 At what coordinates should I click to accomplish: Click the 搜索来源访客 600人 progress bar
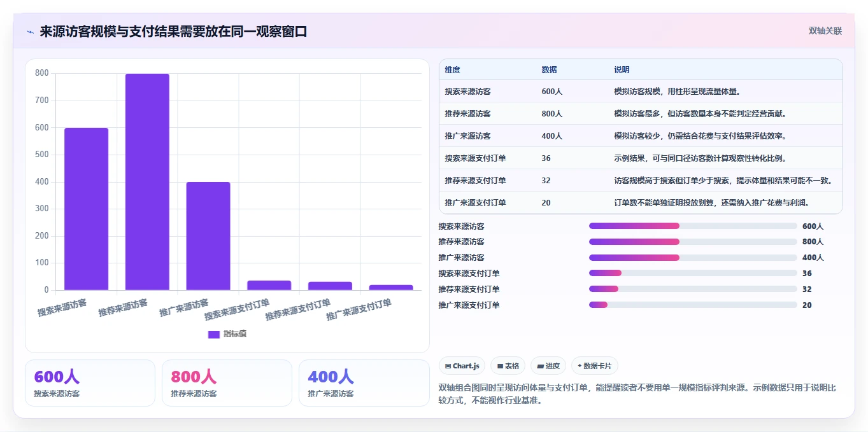click(x=693, y=226)
